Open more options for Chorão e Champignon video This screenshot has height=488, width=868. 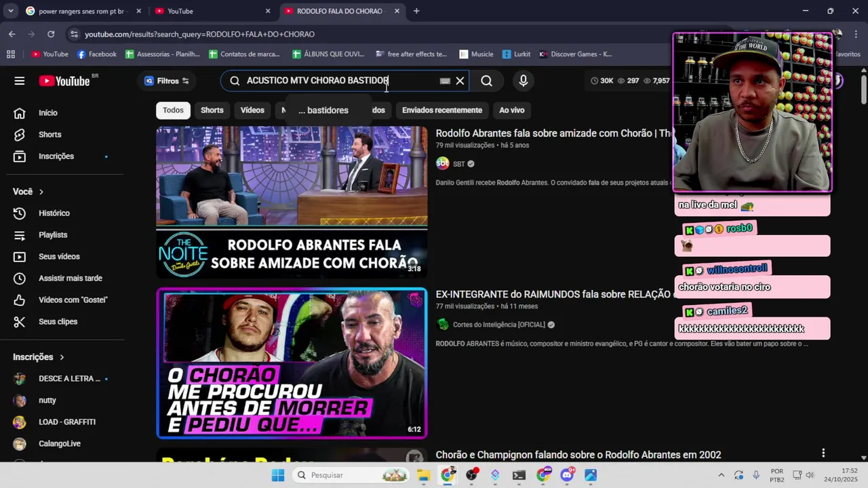(x=823, y=453)
